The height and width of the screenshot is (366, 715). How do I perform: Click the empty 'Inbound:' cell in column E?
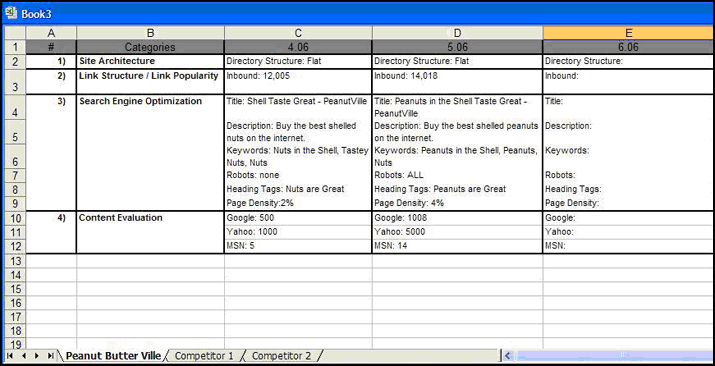[x=629, y=82]
